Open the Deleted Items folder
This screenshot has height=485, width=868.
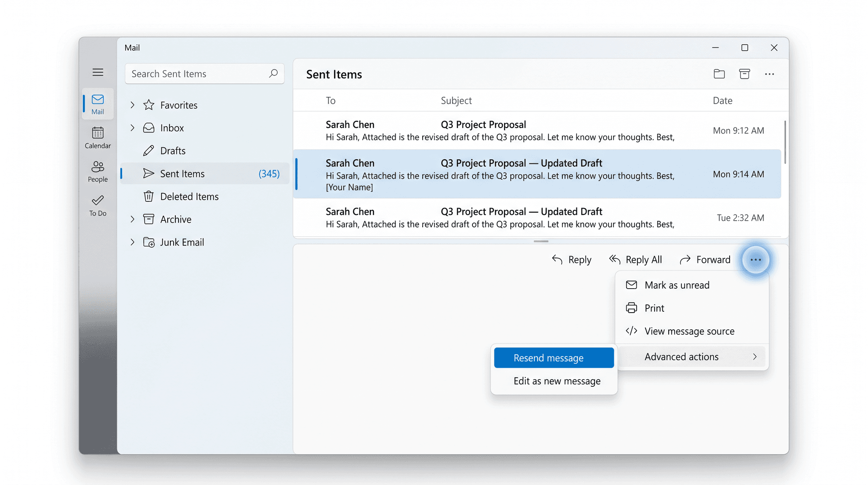click(189, 196)
